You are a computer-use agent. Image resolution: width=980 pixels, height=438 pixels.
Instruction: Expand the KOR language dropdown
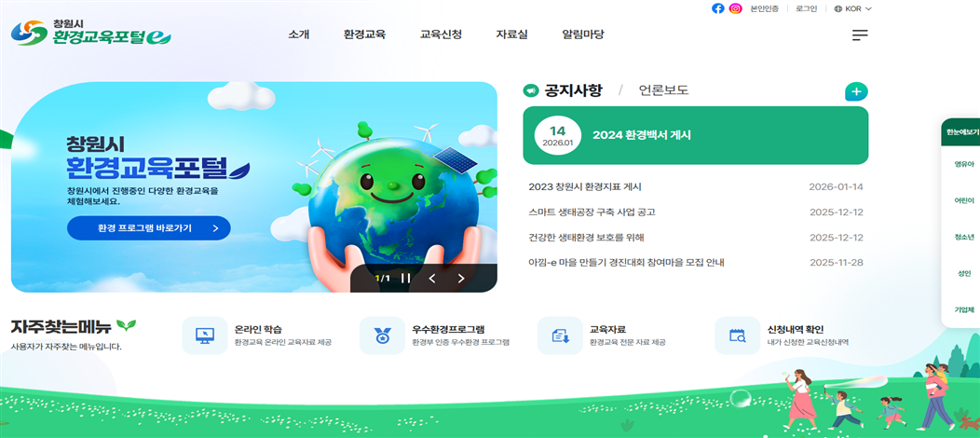[852, 8]
